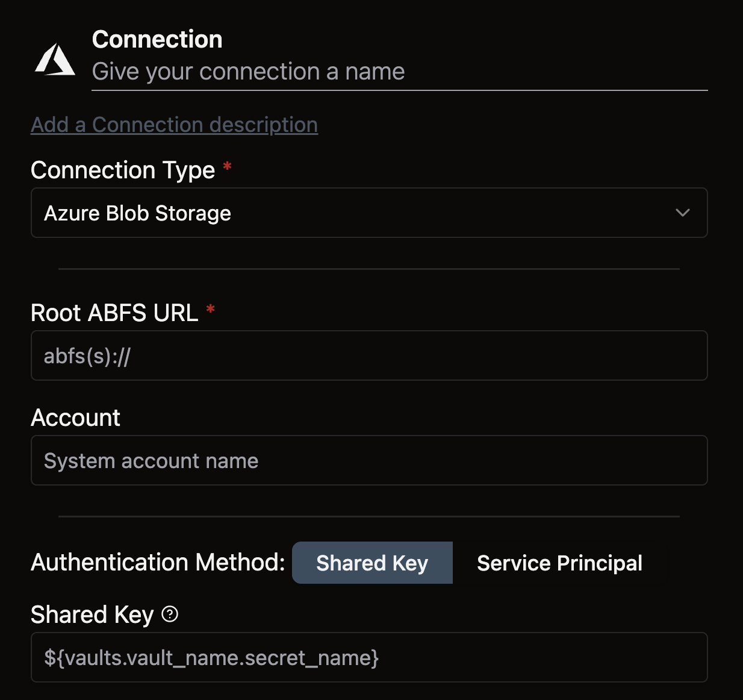The image size is (743, 700).
Task: Click the Connection heading title
Action: pyautogui.click(x=157, y=39)
